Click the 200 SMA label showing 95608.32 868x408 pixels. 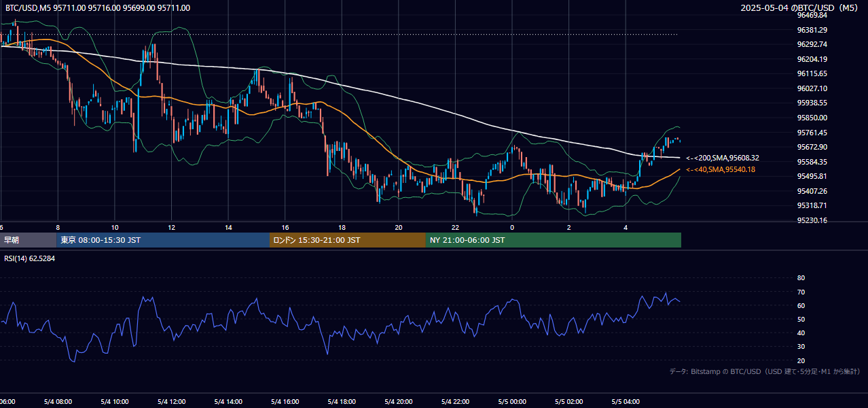tap(723, 158)
